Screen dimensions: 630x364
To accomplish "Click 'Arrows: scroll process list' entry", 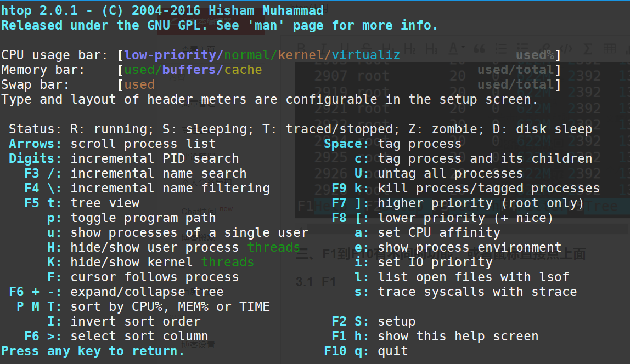I will point(112,144).
